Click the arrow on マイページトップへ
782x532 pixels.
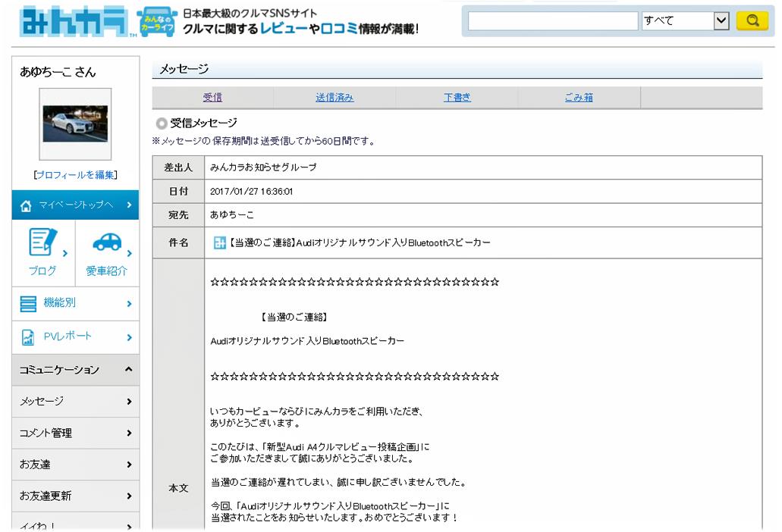click(129, 205)
